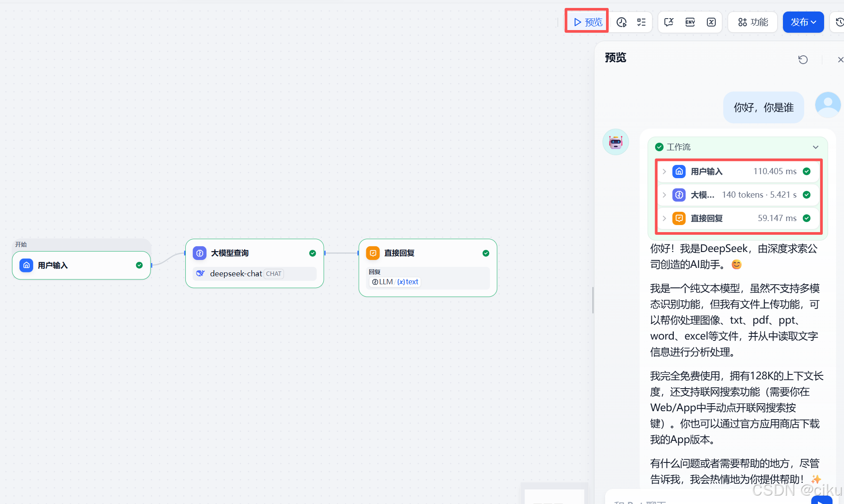
Task: Open the checklist task list icon
Action: click(641, 22)
